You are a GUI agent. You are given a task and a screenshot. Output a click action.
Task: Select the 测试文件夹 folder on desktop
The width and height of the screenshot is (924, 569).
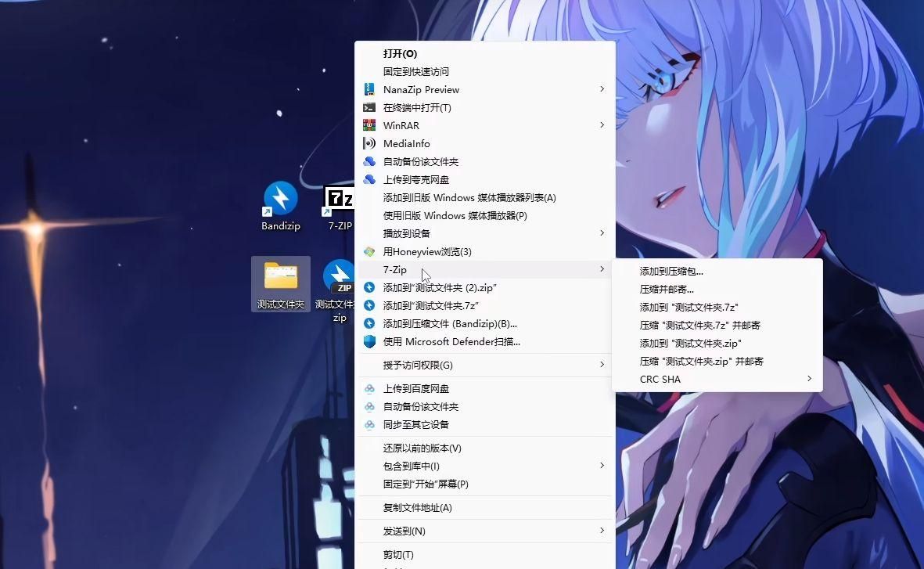pyautogui.click(x=281, y=284)
